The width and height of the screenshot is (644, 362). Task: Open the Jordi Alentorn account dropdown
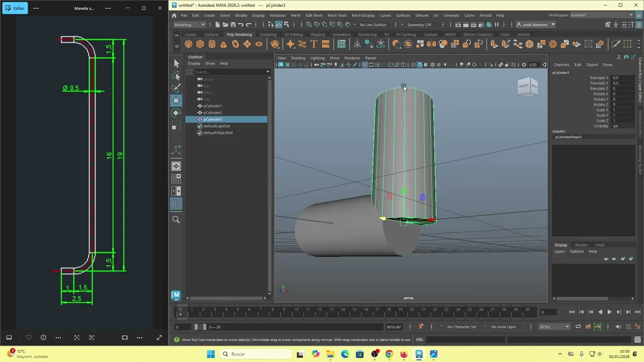click(537, 25)
